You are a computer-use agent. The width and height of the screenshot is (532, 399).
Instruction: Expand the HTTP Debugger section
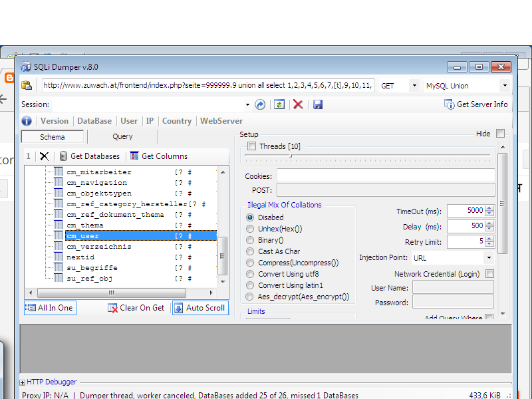coord(23,382)
